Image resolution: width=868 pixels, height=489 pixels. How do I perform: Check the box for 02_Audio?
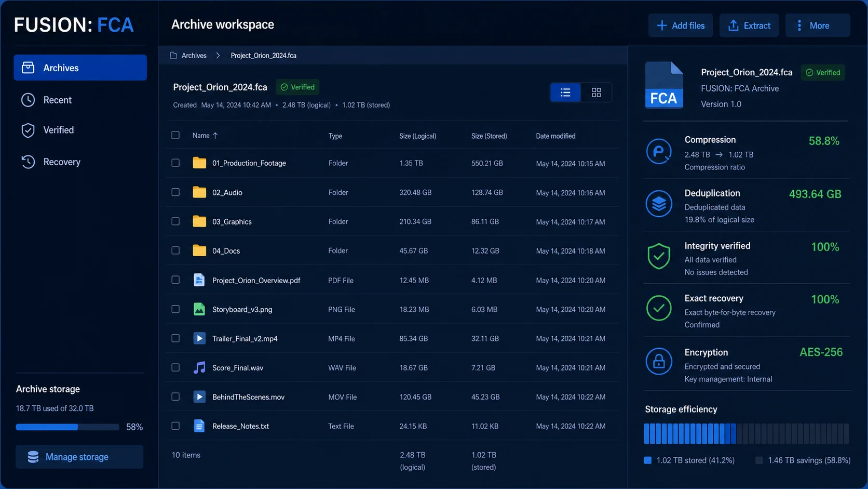(x=175, y=192)
